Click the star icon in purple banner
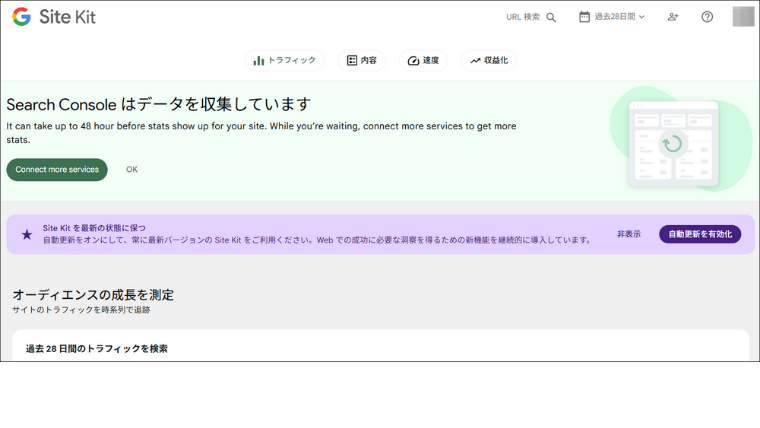 coord(27,235)
